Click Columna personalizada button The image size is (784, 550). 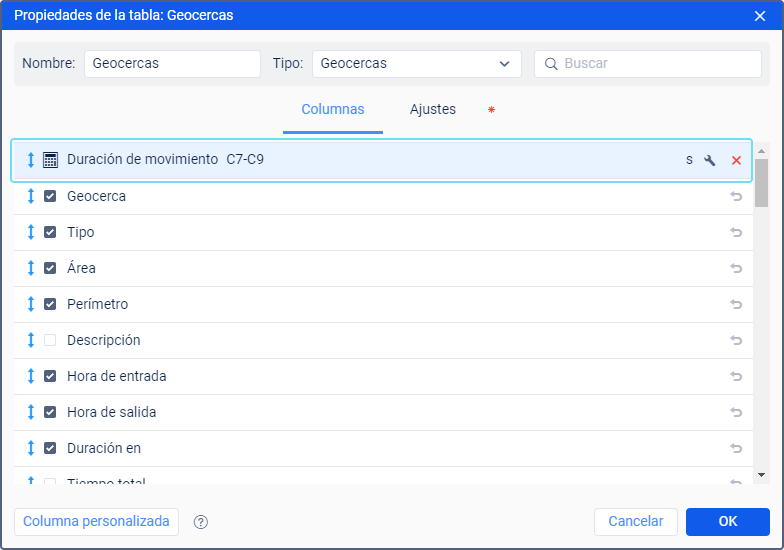pos(96,522)
